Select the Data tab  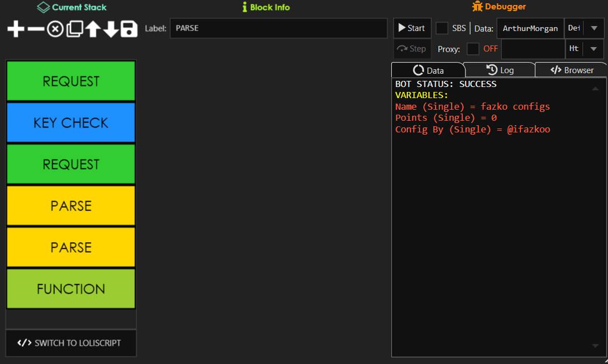(428, 70)
